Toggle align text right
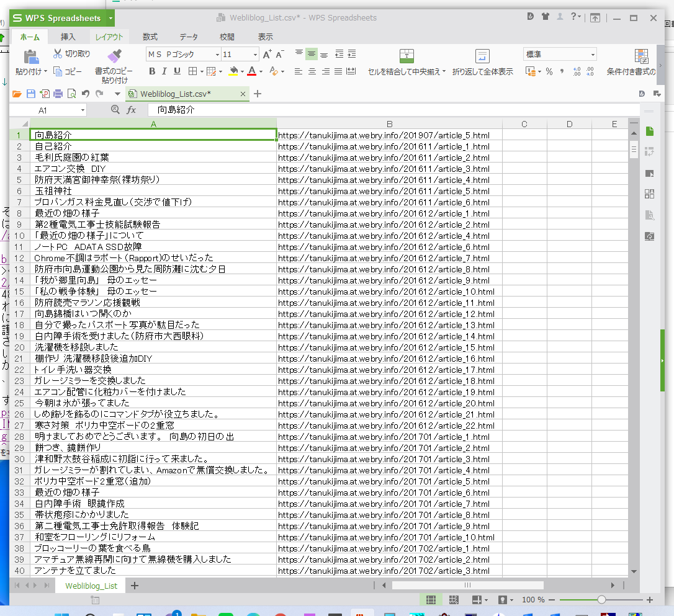Viewport: 674px width, 616px height. pos(326,71)
